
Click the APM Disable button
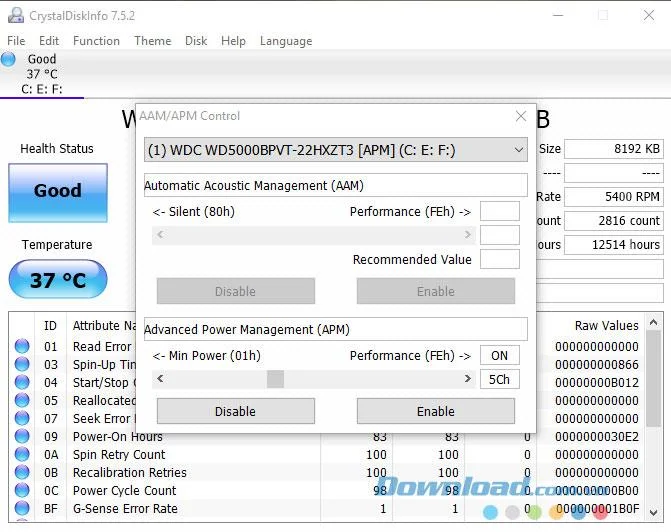[x=236, y=411]
